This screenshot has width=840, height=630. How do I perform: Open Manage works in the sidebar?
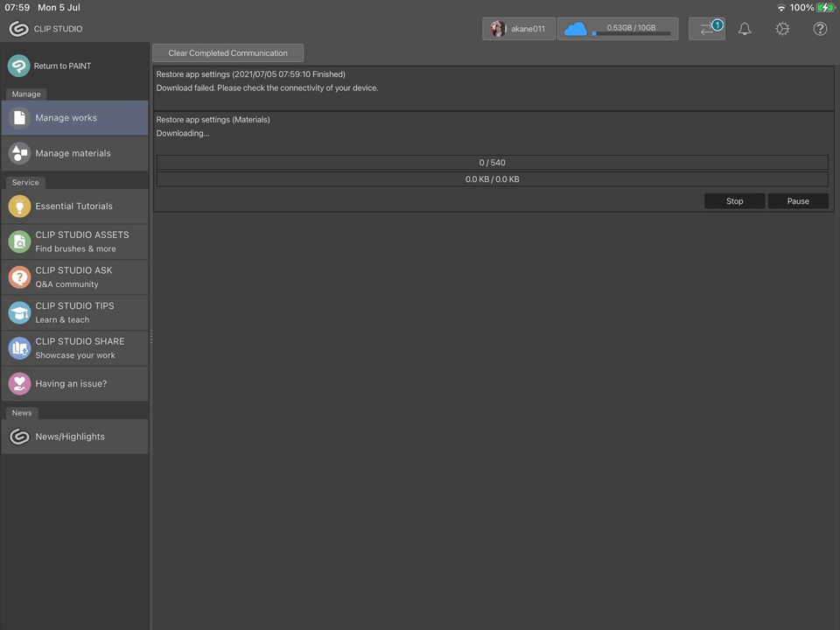tap(75, 118)
